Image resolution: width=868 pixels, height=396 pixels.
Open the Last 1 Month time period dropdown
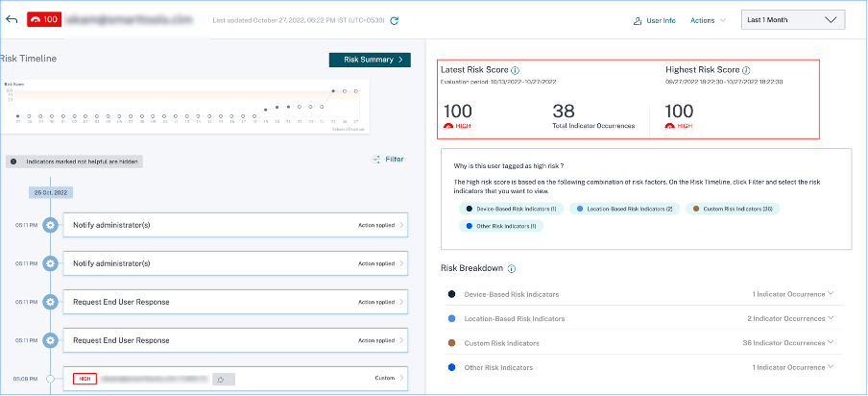pos(793,20)
